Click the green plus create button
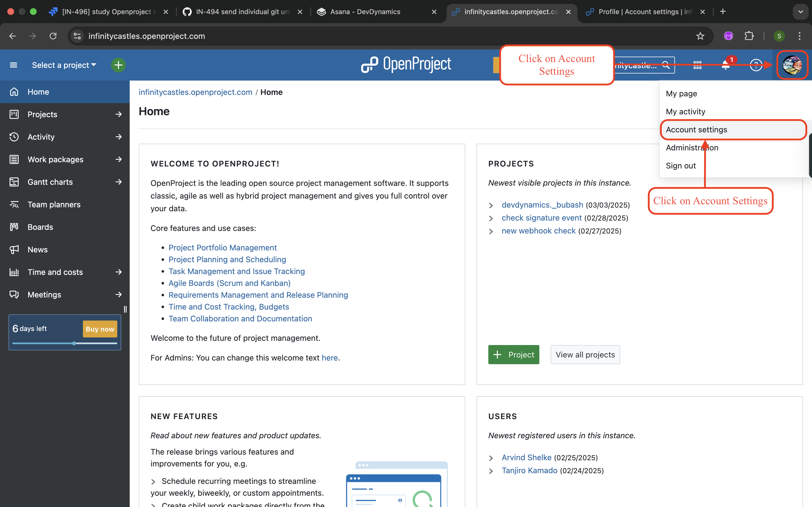 118,65
